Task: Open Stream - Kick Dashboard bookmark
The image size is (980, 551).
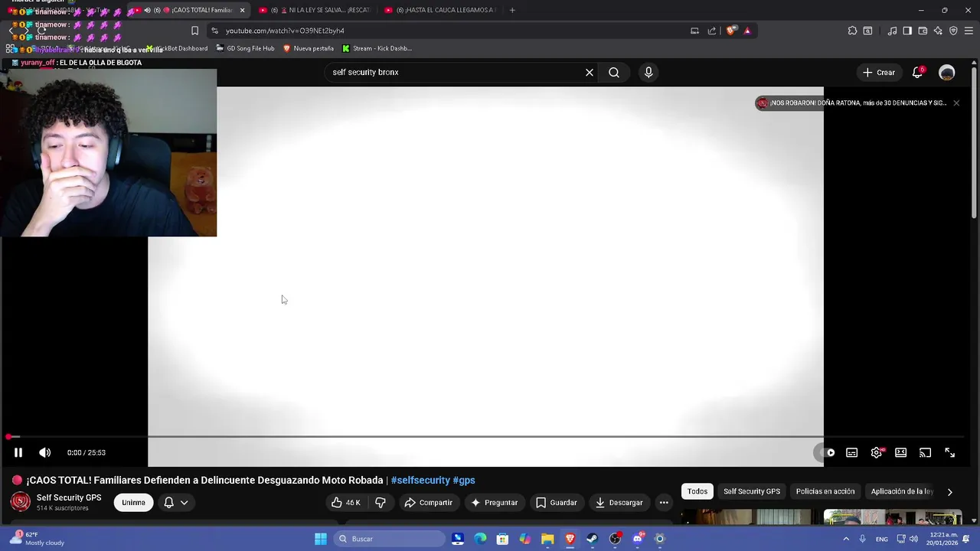Action: 377,48
